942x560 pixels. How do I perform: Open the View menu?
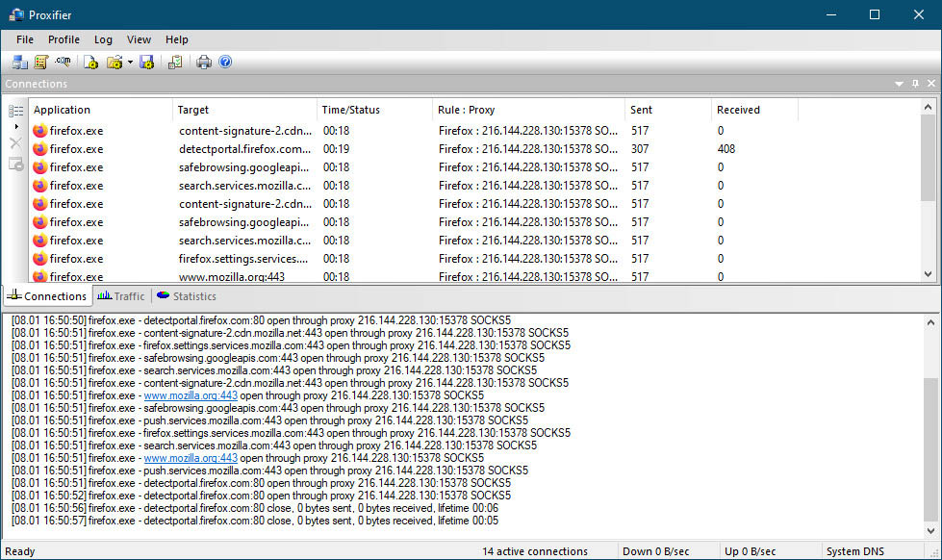[139, 39]
